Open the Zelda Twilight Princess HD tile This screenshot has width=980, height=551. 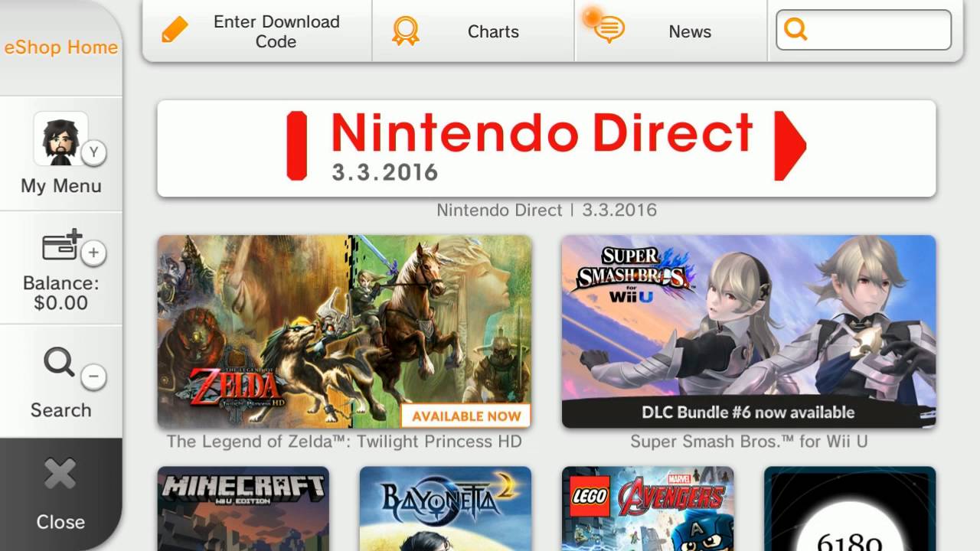pyautogui.click(x=345, y=331)
